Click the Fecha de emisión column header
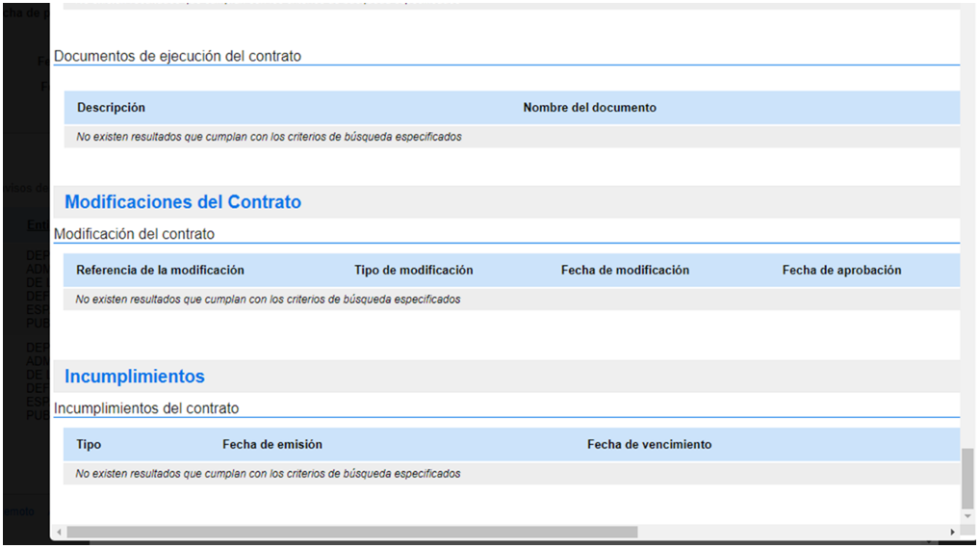The width and height of the screenshot is (980, 549). point(271,445)
